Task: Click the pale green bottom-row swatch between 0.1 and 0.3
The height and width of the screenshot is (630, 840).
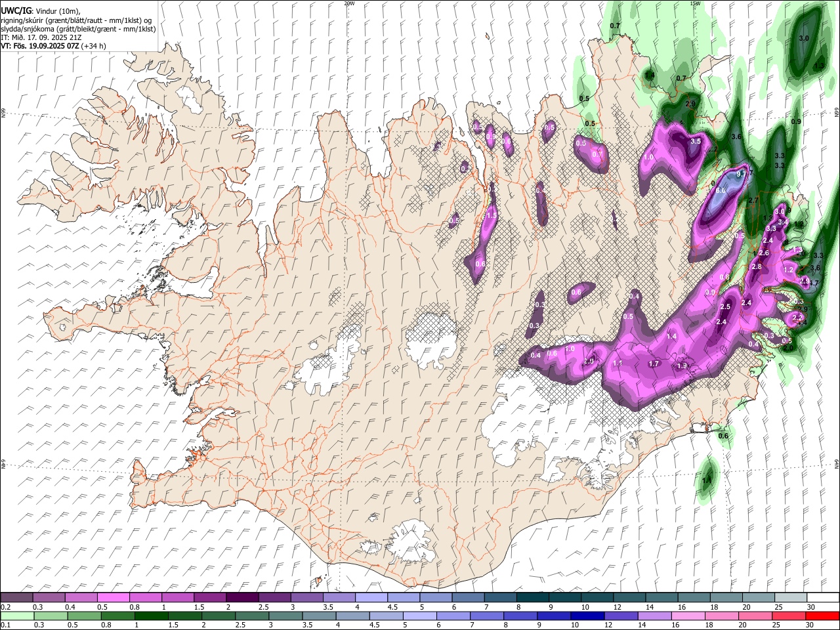Action: pos(18,616)
